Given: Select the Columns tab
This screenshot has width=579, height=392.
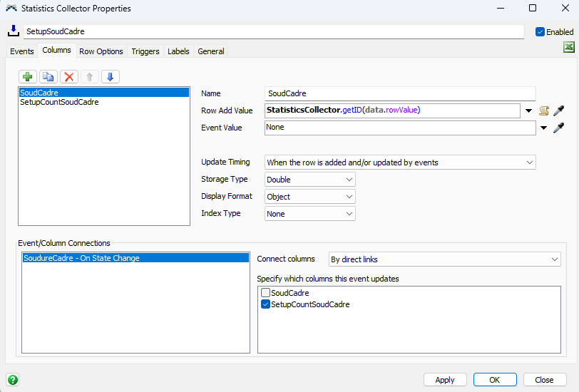Looking at the screenshot, I should (x=56, y=50).
